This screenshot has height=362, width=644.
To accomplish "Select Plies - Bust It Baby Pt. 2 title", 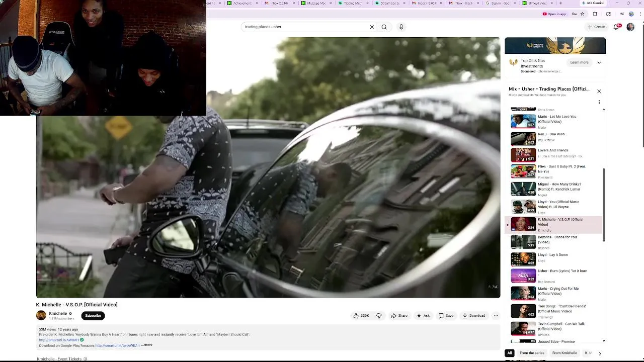I will click(561, 169).
